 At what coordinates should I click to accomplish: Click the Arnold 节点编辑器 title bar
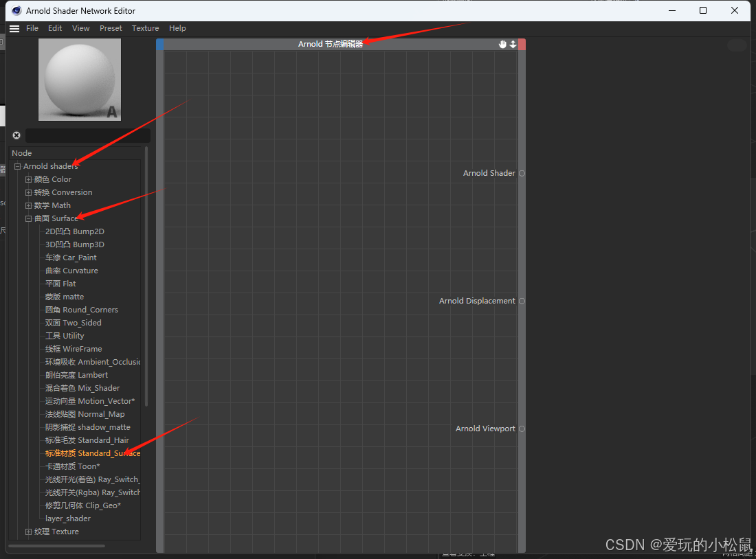click(x=331, y=44)
